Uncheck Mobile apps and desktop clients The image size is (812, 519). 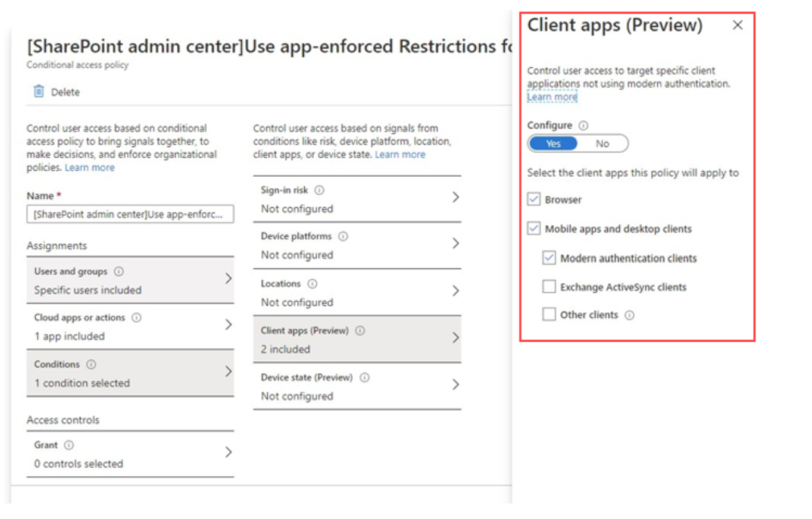(533, 229)
